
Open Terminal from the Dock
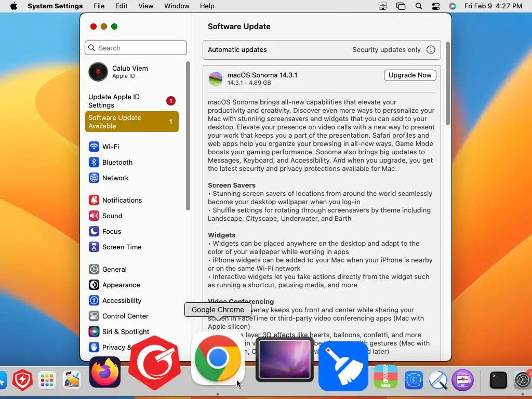(x=498, y=380)
